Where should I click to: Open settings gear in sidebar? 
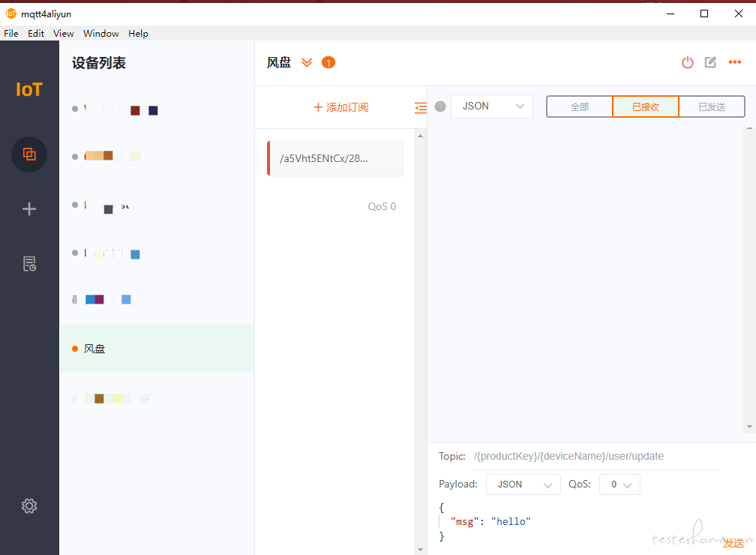29,505
